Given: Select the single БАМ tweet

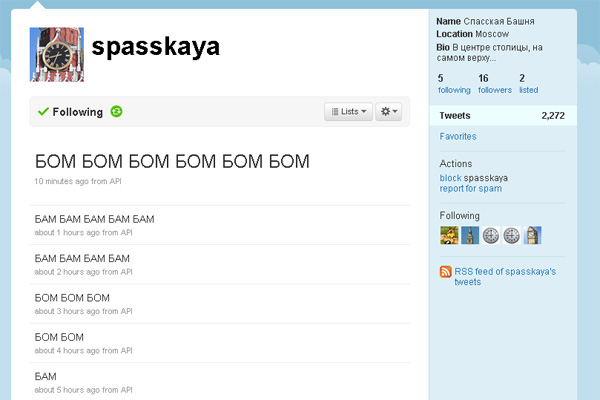Looking at the screenshot, I should tap(45, 377).
